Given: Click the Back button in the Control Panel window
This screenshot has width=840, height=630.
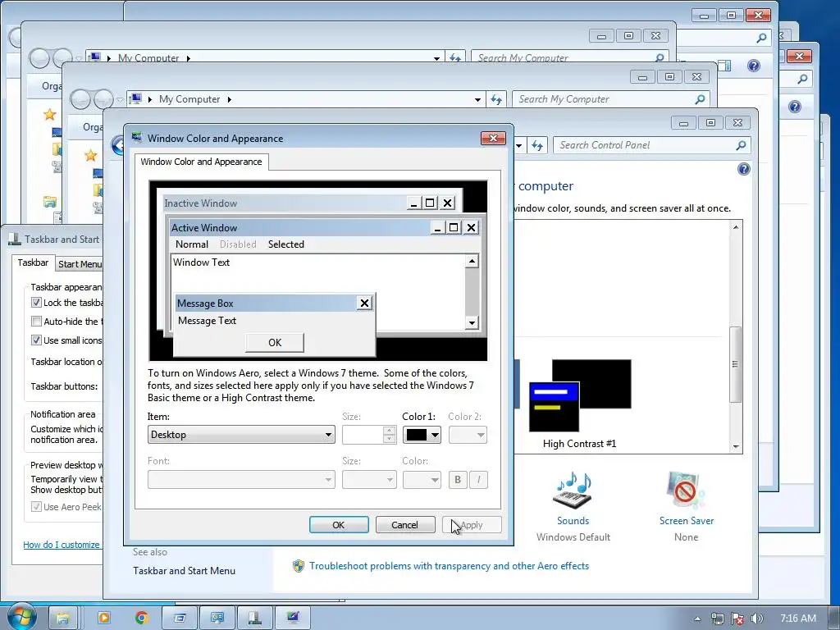Looking at the screenshot, I should coord(116,145).
